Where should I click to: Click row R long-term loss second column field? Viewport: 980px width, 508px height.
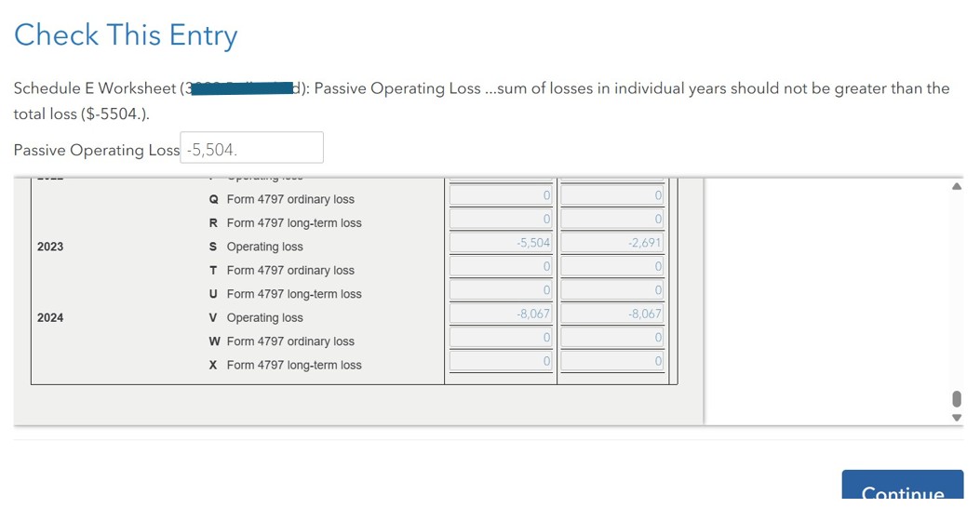[x=611, y=219]
